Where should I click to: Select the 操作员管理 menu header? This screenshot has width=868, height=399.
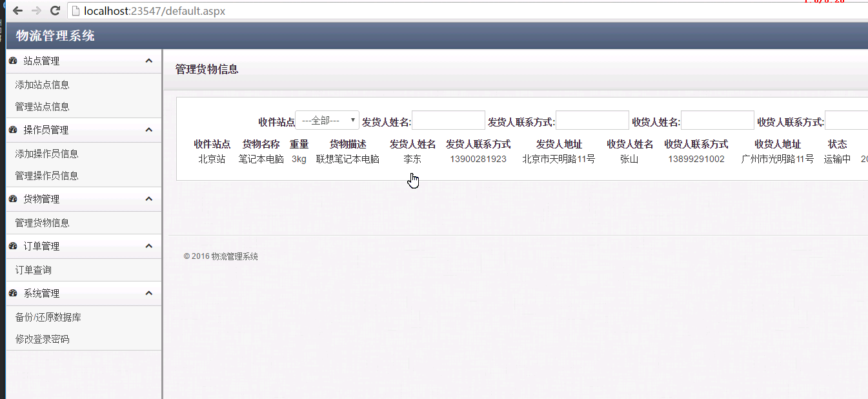tap(84, 130)
